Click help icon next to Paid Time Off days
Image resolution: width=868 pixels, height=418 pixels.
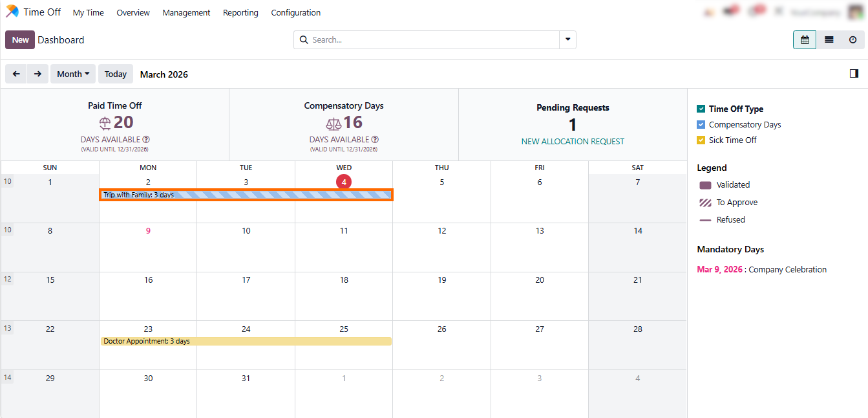pyautogui.click(x=146, y=140)
